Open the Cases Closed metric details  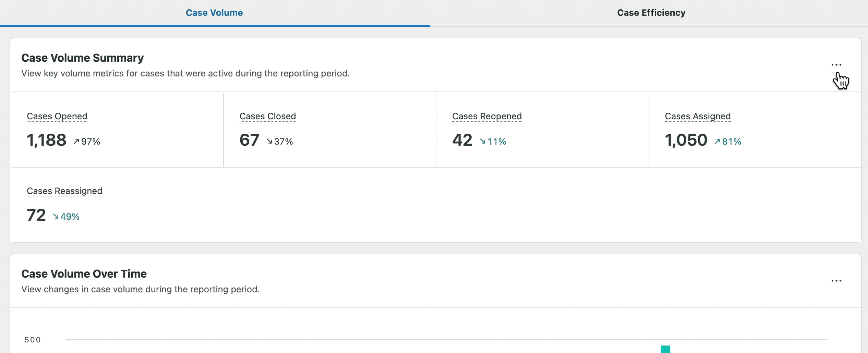coord(268,116)
